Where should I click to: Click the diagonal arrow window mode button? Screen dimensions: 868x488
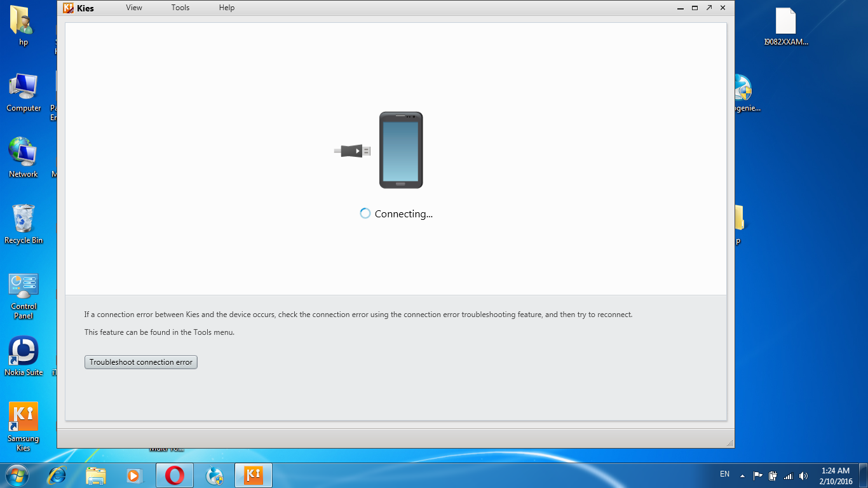[709, 8]
